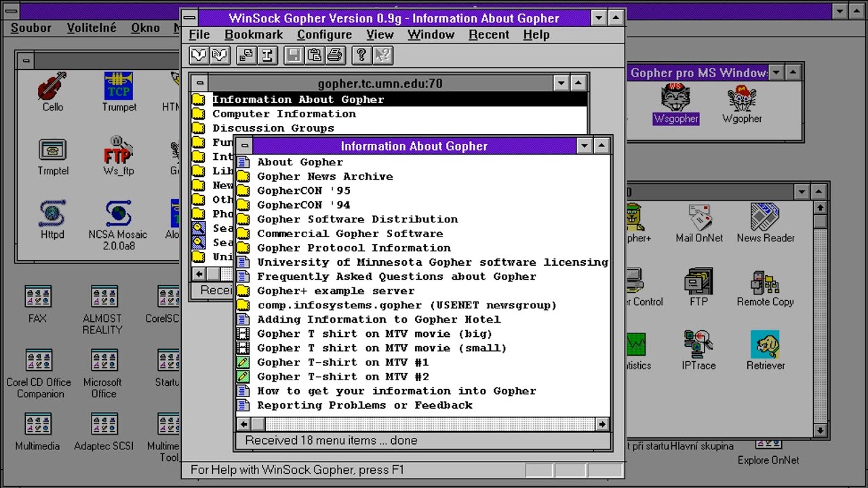Click the context help arrow-question toolbar icon
This screenshot has width=868, height=488.
click(x=382, y=55)
